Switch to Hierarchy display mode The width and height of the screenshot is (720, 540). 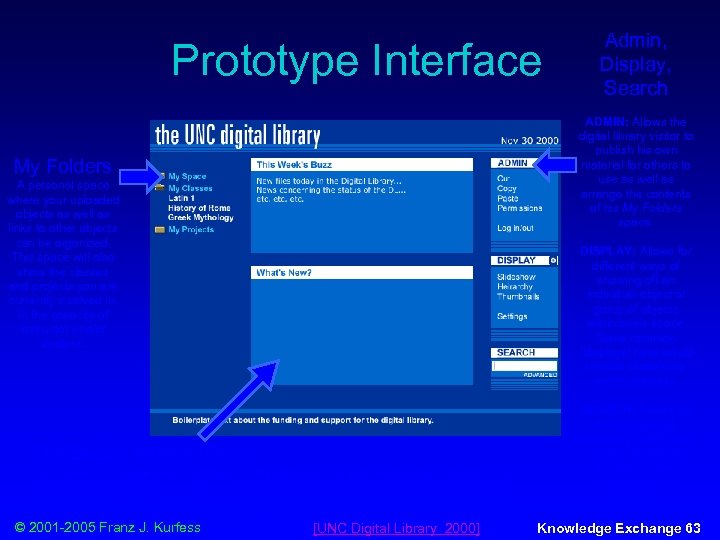[515, 287]
